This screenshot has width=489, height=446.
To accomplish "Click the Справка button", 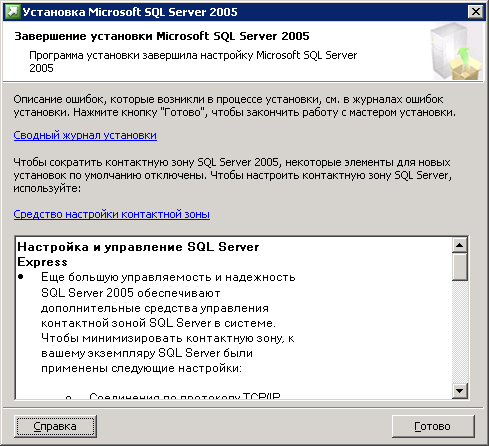I will pos(55,426).
